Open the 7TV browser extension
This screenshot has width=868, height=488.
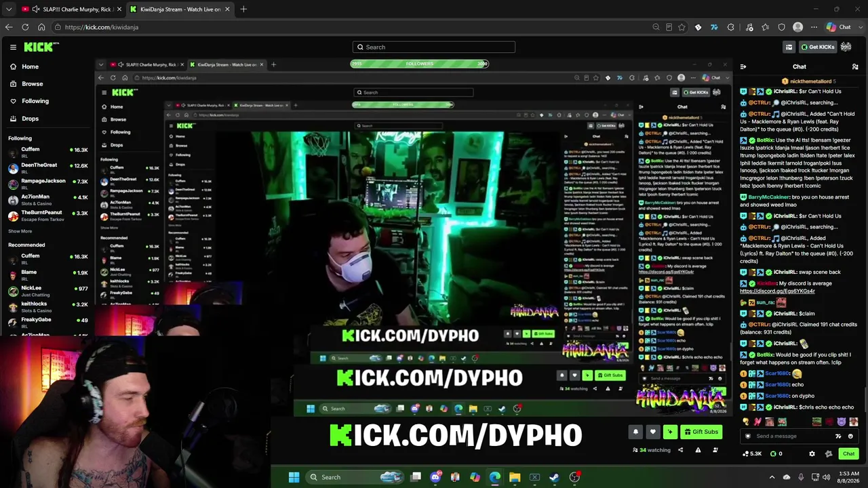[714, 27]
